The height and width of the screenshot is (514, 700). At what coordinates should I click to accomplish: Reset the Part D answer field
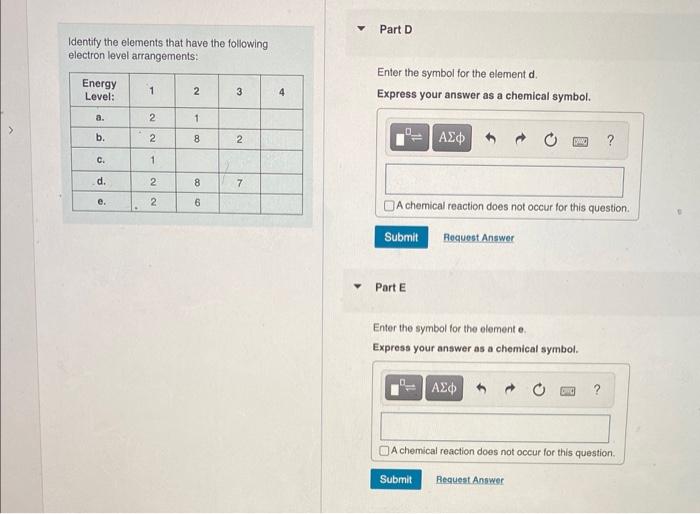[x=550, y=140]
